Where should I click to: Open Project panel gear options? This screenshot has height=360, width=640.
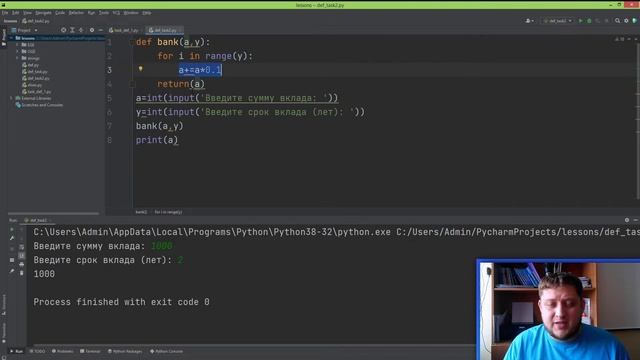[x=92, y=30]
